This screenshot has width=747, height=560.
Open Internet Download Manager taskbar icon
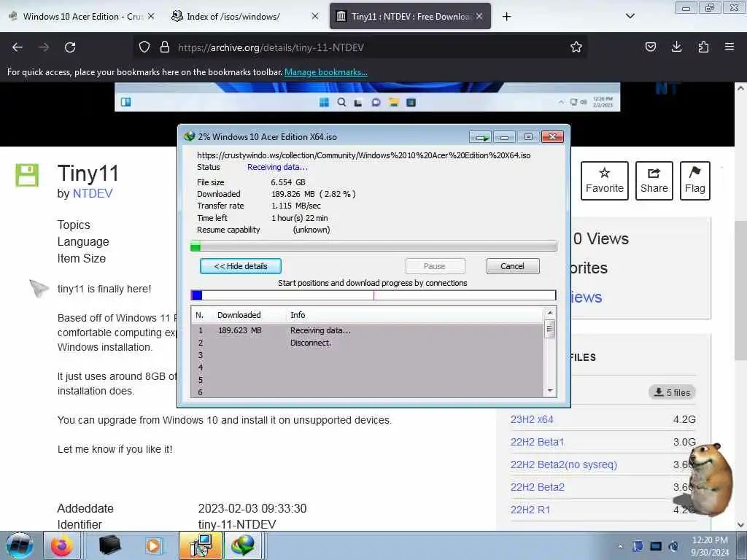pos(242,545)
